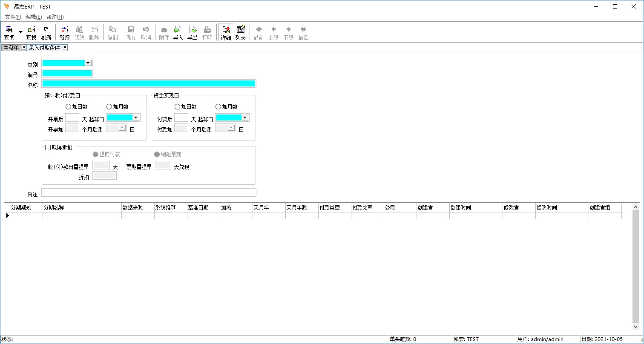Select 加月数 radio under 资金实现日
Image resolution: width=644 pixels, height=344 pixels.
tap(218, 107)
